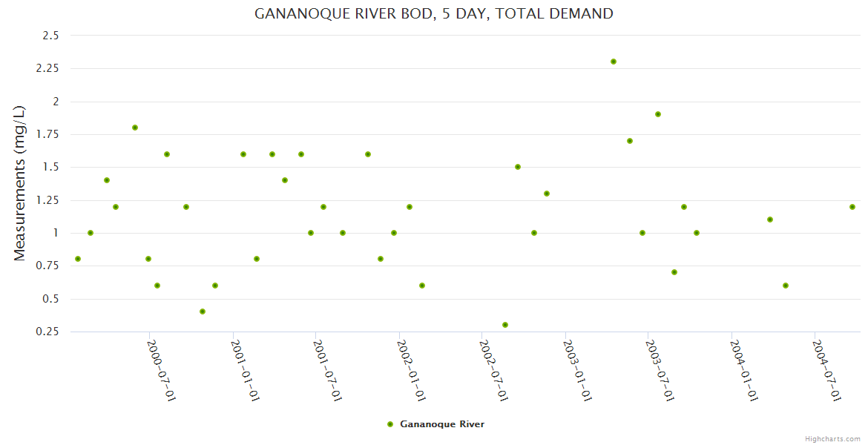Click the 0.4 mg/L data point
This screenshot has width=868, height=445.
click(x=203, y=311)
